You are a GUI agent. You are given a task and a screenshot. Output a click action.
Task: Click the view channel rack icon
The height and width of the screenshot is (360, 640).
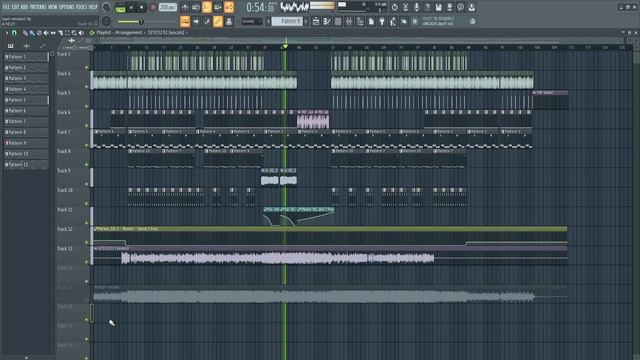[338, 21]
